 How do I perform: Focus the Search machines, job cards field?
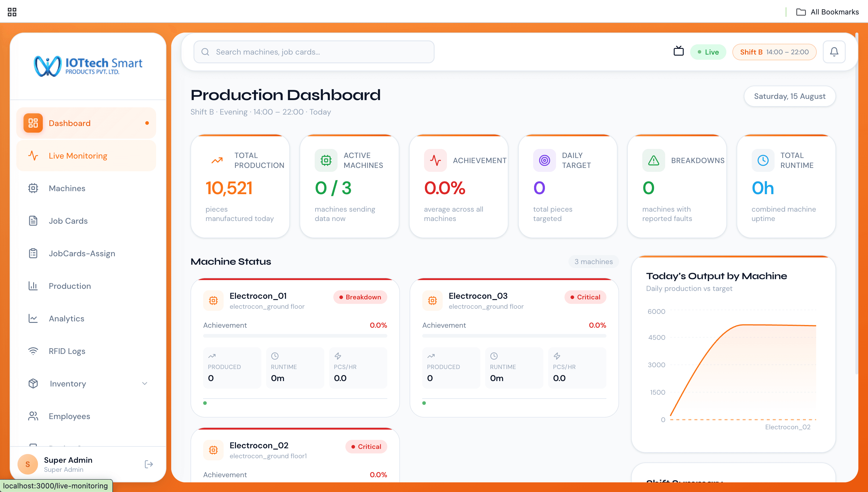point(314,52)
